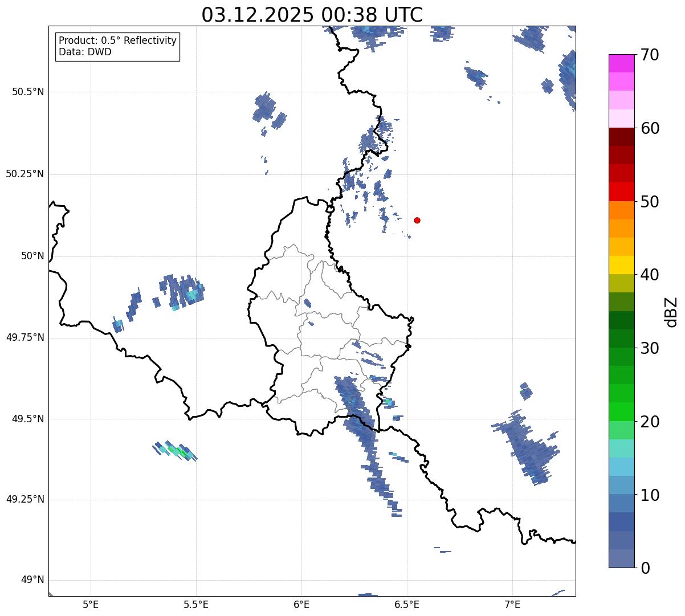The image size is (685, 616).
Task: Select the plot title 03.12.2025 00:38 UTC
Action: click(x=312, y=15)
